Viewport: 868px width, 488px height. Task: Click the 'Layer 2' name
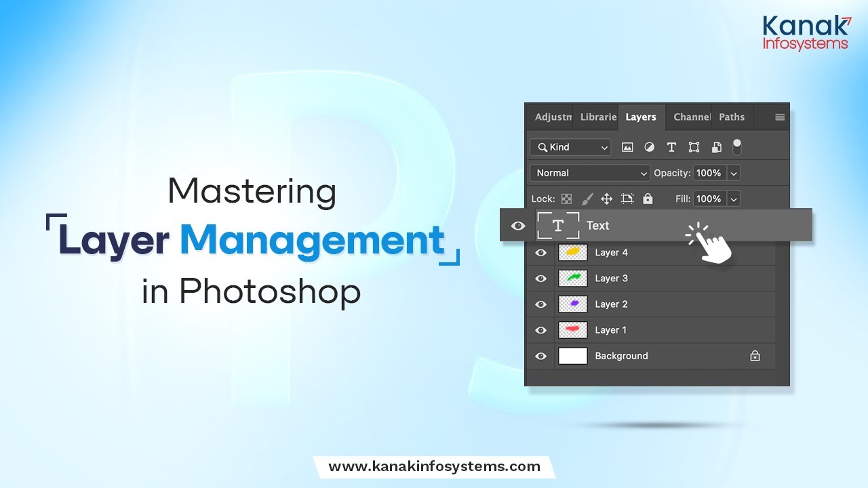[x=611, y=304]
